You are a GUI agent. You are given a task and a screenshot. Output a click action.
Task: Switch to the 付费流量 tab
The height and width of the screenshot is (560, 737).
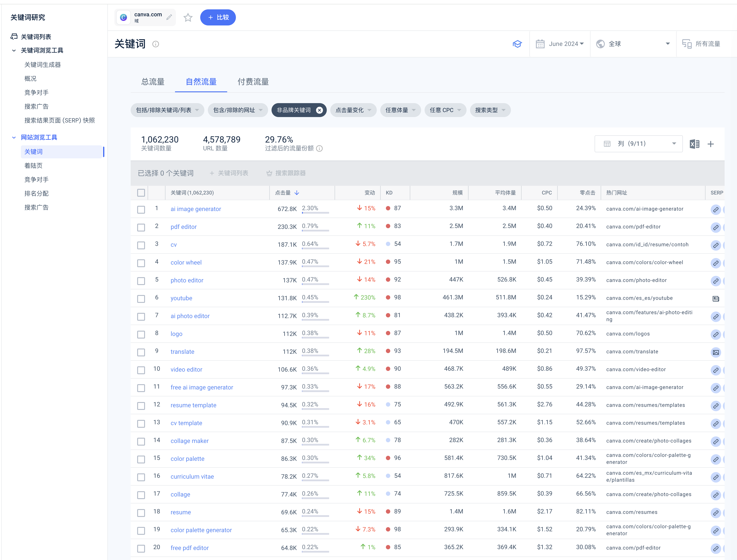point(253,82)
